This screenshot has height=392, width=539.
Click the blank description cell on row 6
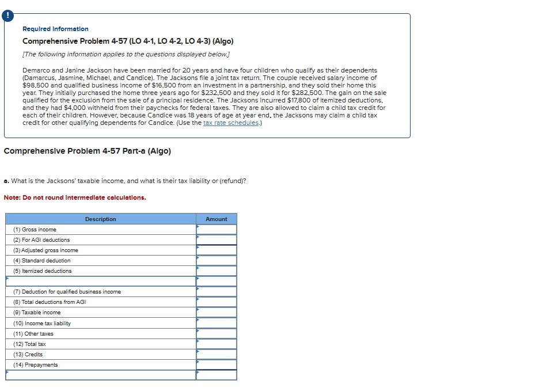(x=101, y=281)
